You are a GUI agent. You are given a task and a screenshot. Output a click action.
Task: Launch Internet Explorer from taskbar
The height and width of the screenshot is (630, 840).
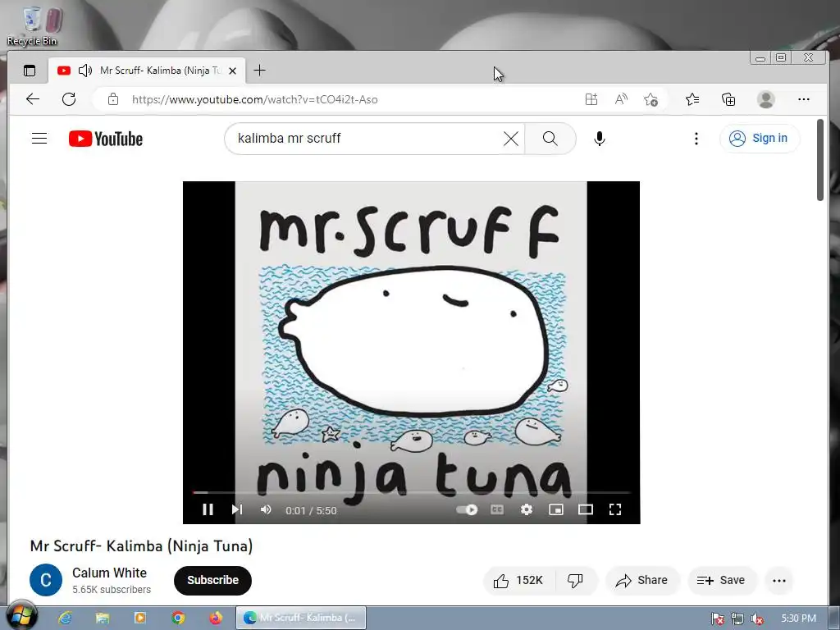tap(65, 618)
